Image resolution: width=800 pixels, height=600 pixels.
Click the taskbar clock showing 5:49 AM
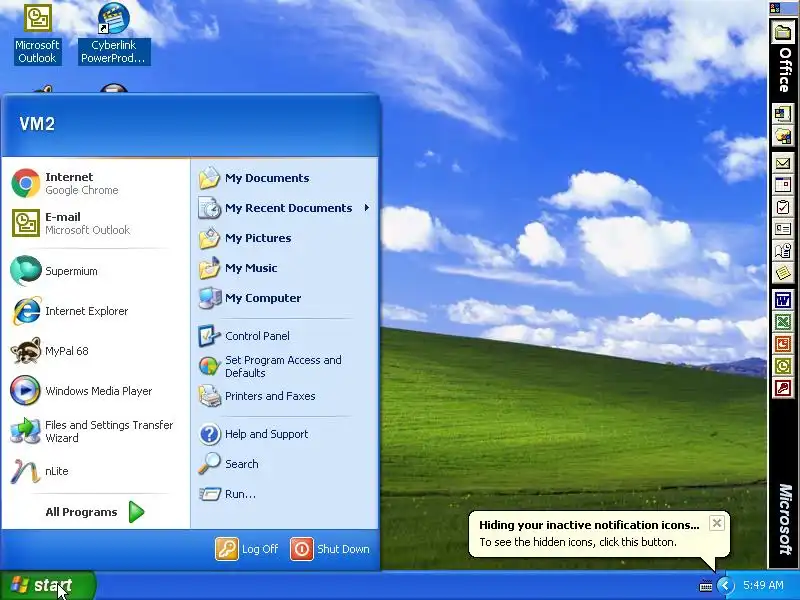(x=763, y=585)
